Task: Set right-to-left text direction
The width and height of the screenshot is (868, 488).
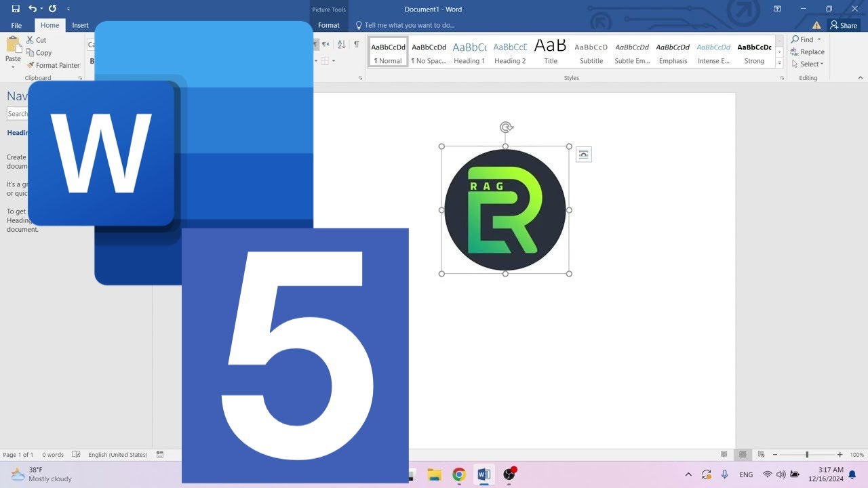Action: [x=325, y=44]
